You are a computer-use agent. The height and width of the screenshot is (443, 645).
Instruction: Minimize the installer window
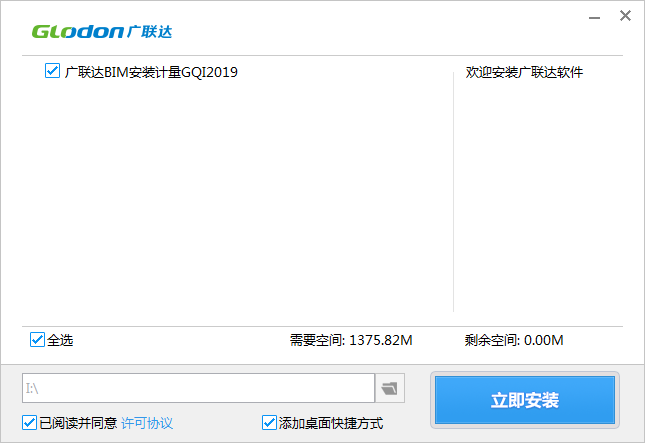[x=594, y=17]
